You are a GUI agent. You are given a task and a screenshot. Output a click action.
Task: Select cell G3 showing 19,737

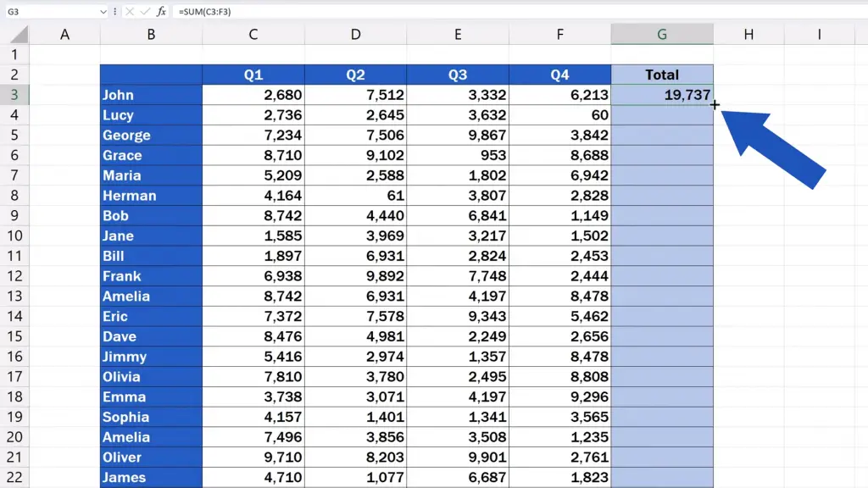click(662, 95)
